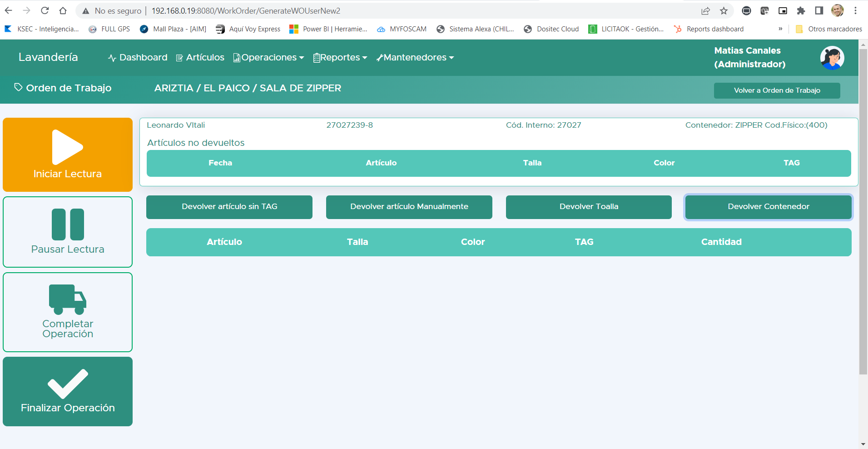Select the Pausar Lectura pause icon
The image size is (868, 449).
click(67, 224)
